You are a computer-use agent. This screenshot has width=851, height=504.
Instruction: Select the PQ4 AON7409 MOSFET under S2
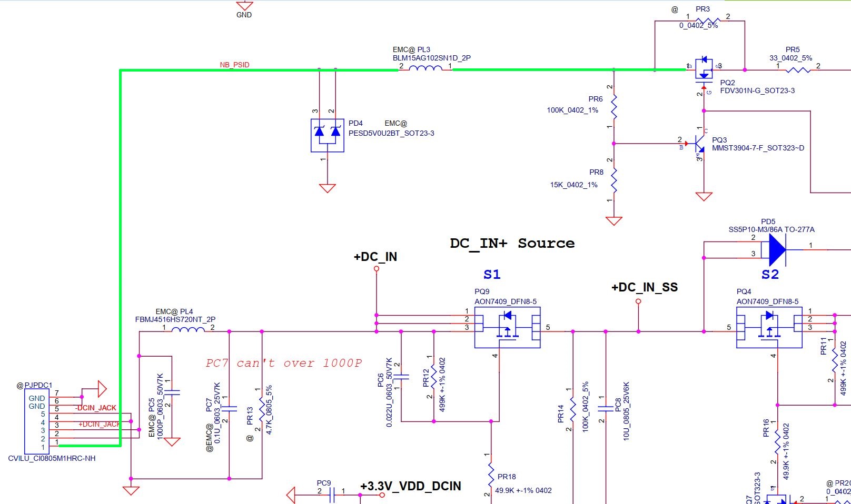click(769, 327)
